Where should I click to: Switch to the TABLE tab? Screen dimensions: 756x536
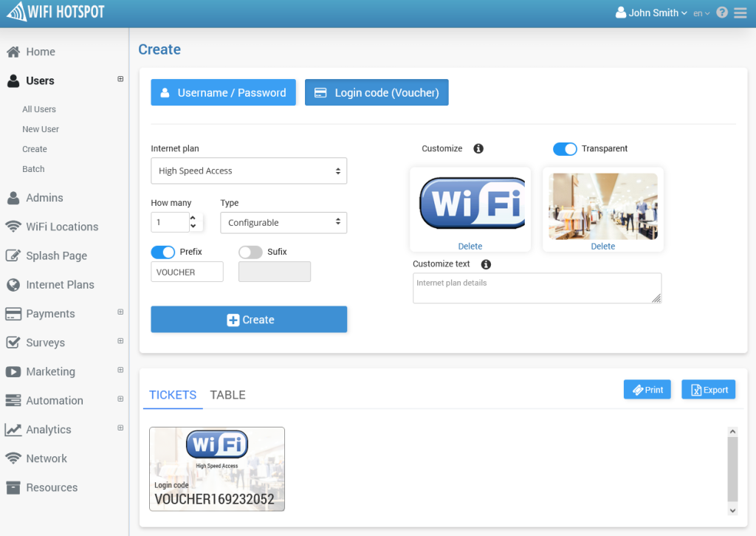pyautogui.click(x=227, y=395)
